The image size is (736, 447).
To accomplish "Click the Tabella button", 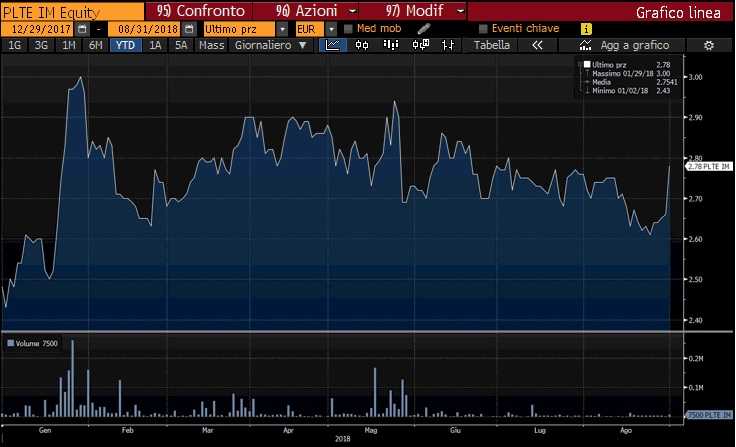I will pyautogui.click(x=491, y=45).
